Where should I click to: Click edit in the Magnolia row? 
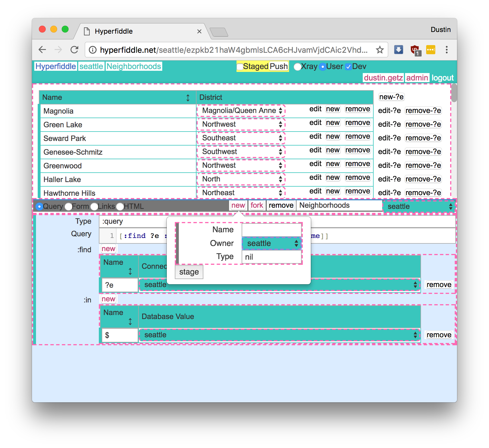pos(315,109)
